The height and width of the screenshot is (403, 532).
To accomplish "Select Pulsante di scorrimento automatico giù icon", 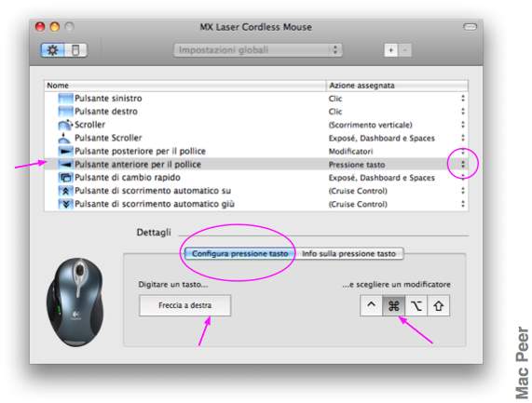I will [65, 204].
